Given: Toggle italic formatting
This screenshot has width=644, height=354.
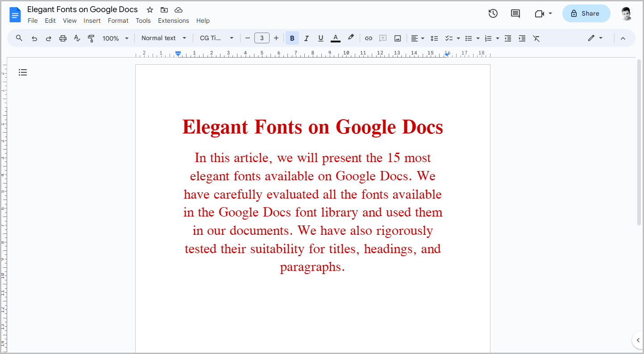Looking at the screenshot, I should tap(306, 38).
